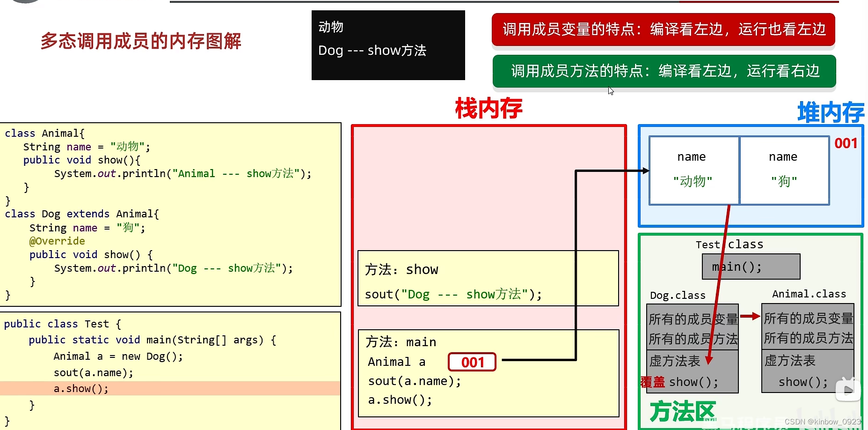Click the red-bordered 001 address box in stack
Viewport: 868px width, 430px height.
click(x=472, y=362)
